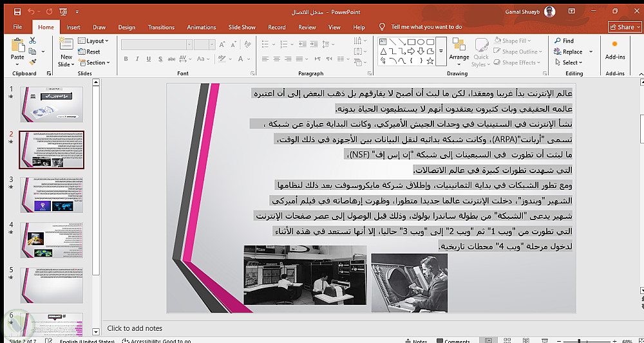Switch to the Transitions tab
The height and width of the screenshot is (343, 644).
161,27
